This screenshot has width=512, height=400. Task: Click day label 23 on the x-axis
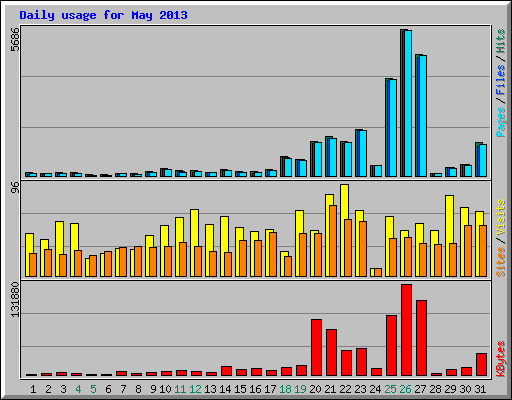coord(360,389)
